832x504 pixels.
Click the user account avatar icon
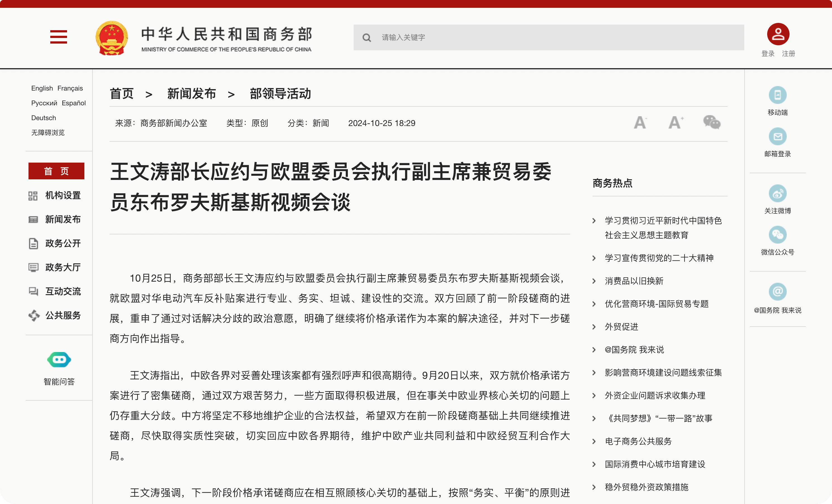[x=778, y=34]
